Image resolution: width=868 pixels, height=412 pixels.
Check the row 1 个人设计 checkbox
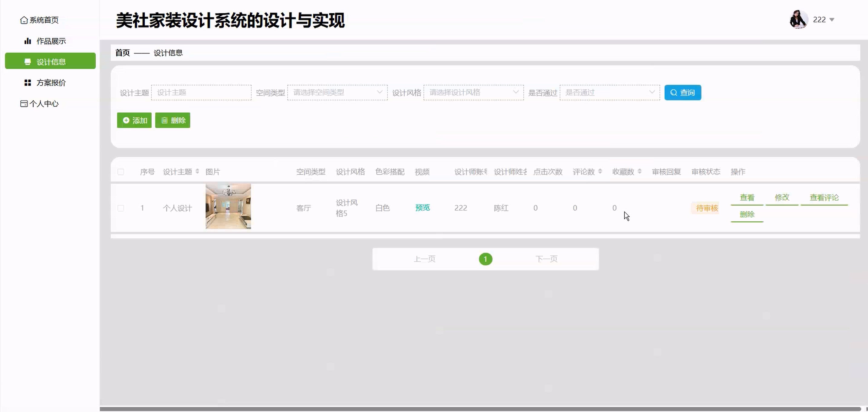[x=121, y=208]
